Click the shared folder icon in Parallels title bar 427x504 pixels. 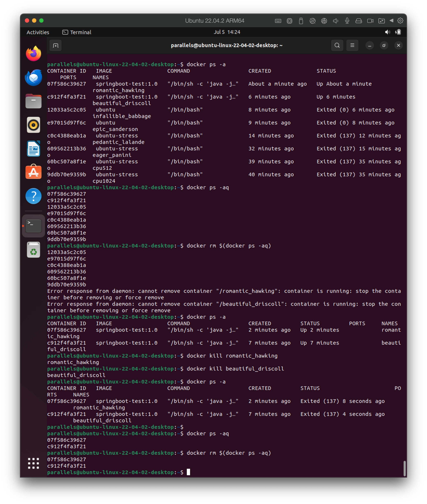click(381, 21)
